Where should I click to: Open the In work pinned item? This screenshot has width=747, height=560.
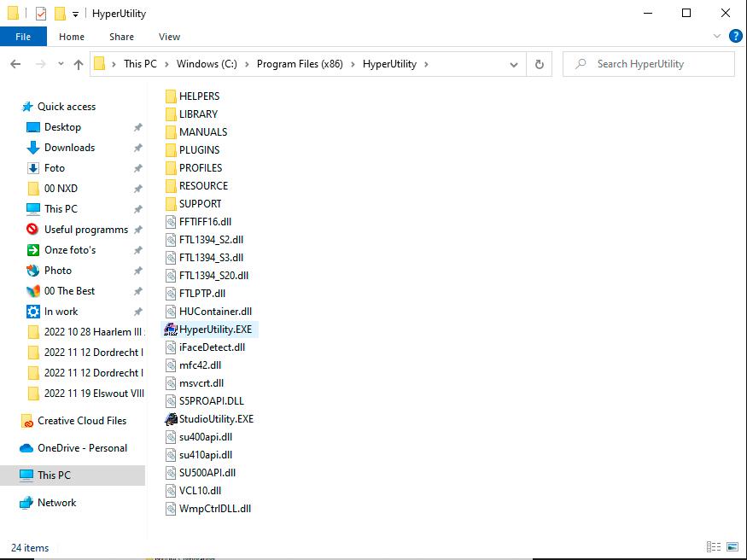tap(61, 312)
